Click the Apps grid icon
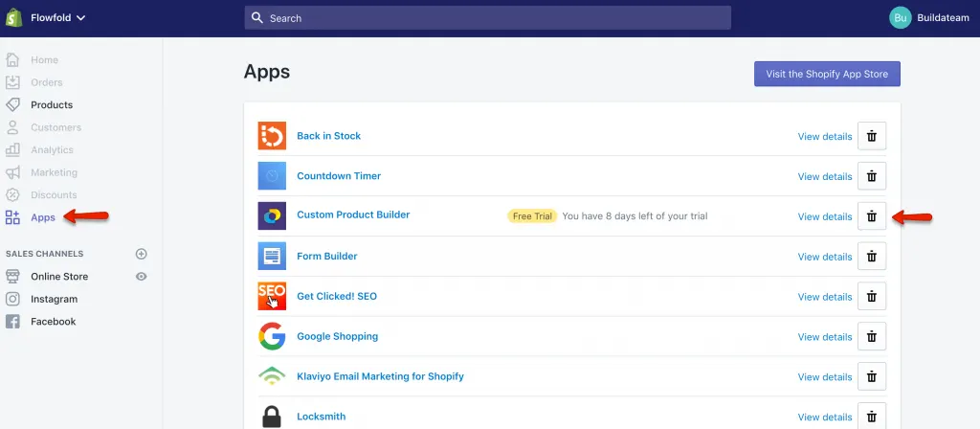980x429 pixels. click(x=12, y=217)
